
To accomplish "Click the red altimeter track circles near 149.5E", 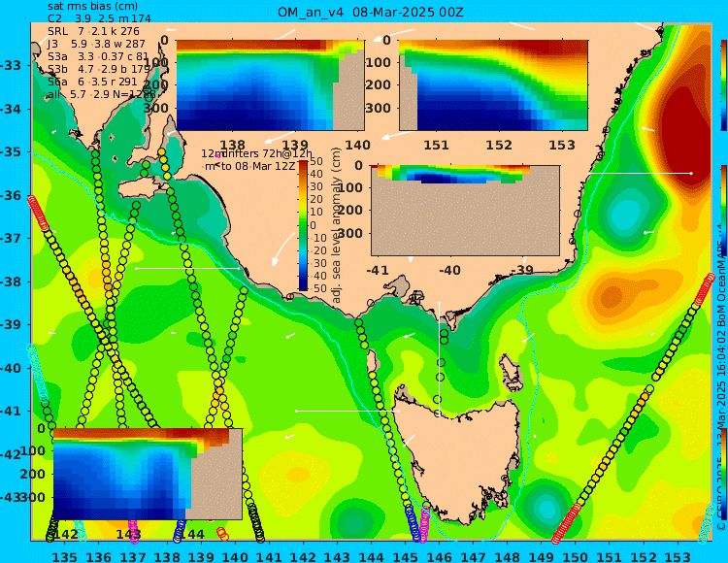I will pyautogui.click(x=567, y=523).
